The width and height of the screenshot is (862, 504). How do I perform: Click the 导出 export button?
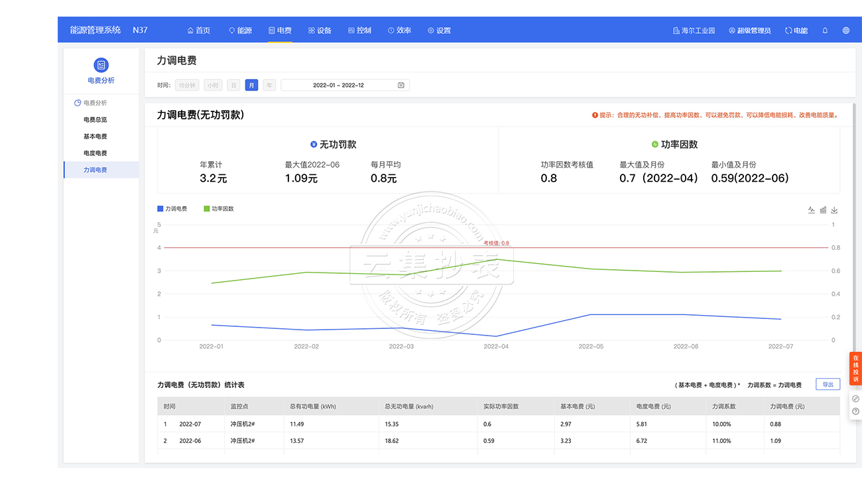click(828, 385)
